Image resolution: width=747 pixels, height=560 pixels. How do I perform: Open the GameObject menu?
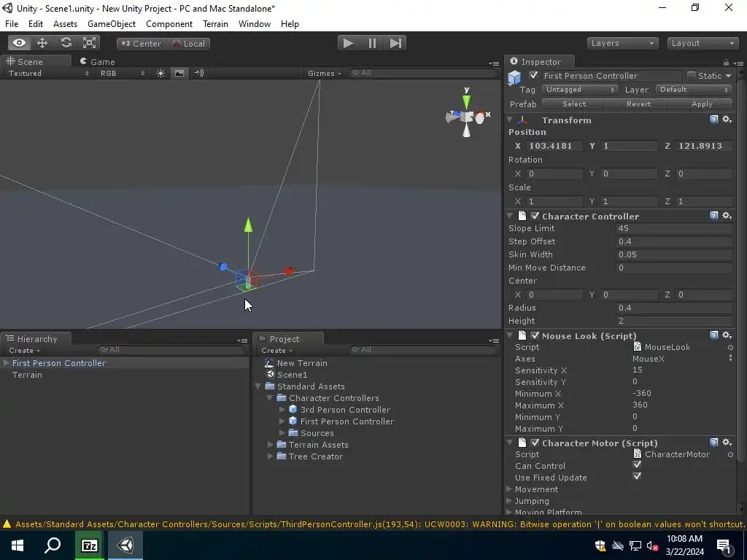pos(112,24)
